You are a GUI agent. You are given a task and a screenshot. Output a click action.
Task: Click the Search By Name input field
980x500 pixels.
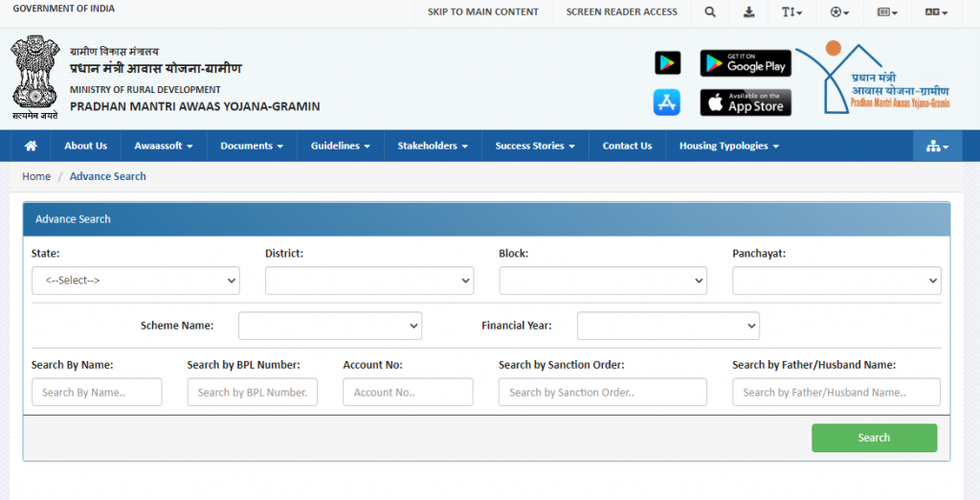pyautogui.click(x=97, y=392)
